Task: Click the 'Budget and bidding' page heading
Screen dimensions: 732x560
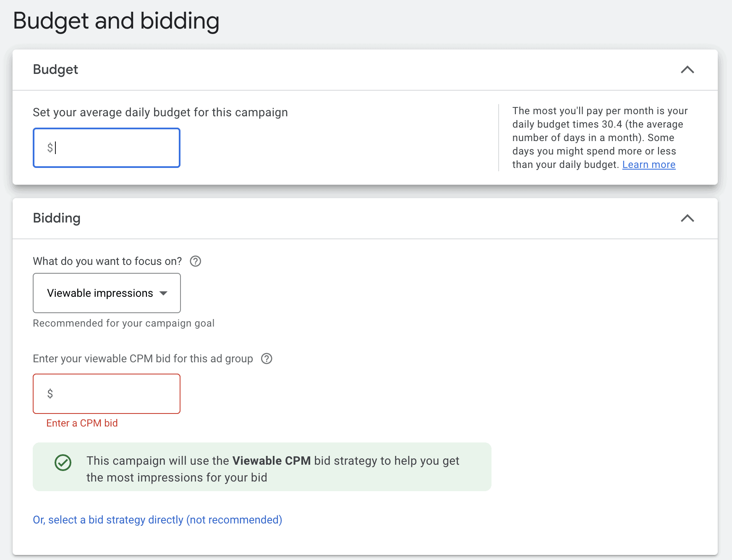Action: 116,21
